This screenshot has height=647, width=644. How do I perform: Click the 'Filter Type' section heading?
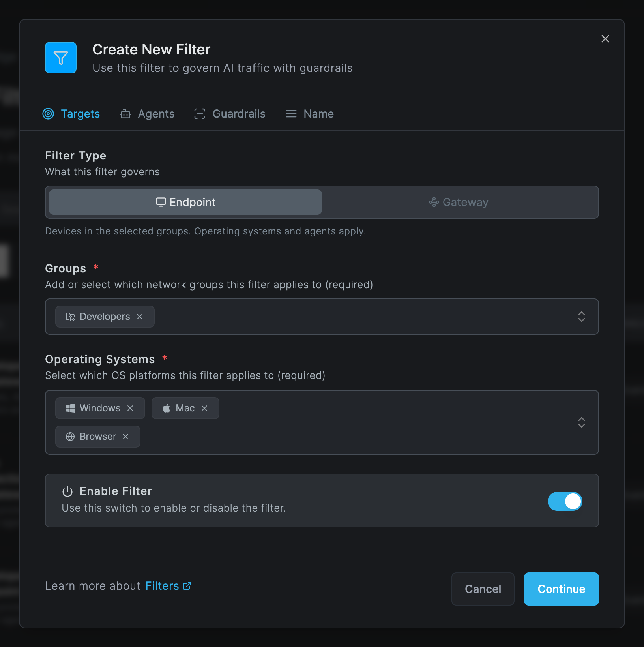(75, 156)
